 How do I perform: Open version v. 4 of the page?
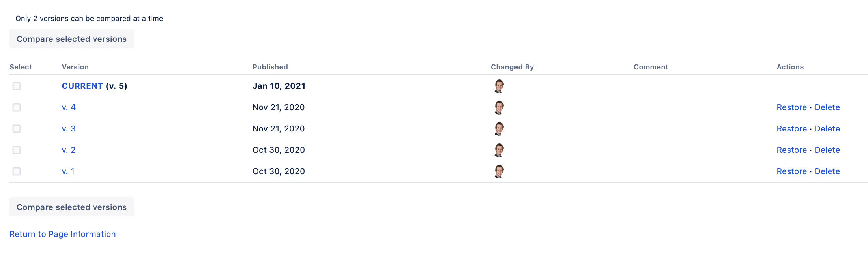click(69, 107)
